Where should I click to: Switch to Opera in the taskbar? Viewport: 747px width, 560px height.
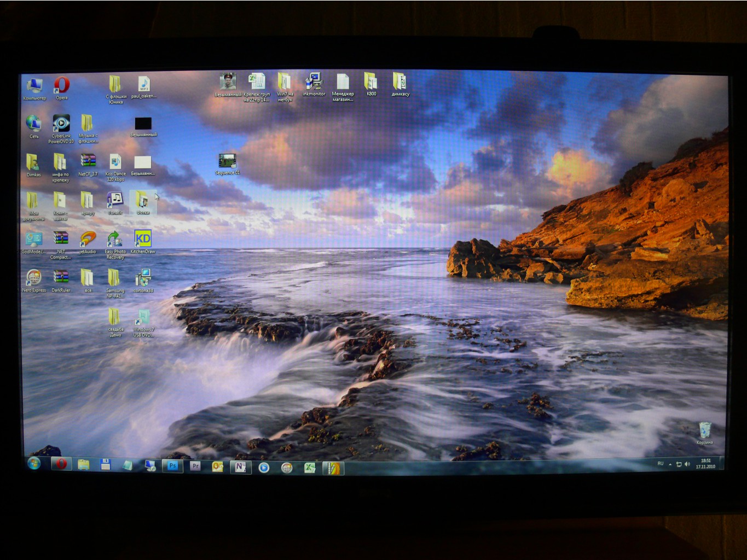click(61, 464)
